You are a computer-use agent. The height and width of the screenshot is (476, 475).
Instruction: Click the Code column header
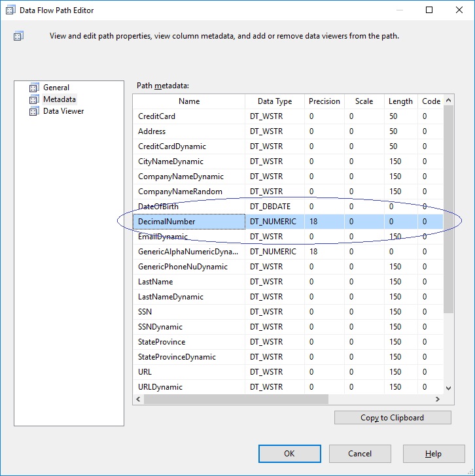431,101
